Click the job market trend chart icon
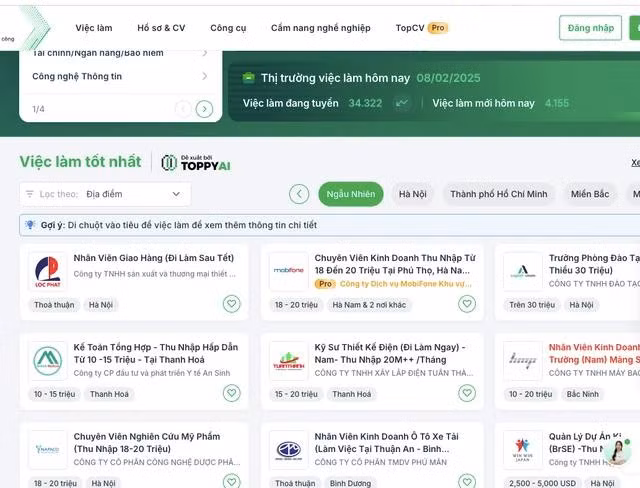Viewport: 640px width, 488px height. 402,103
